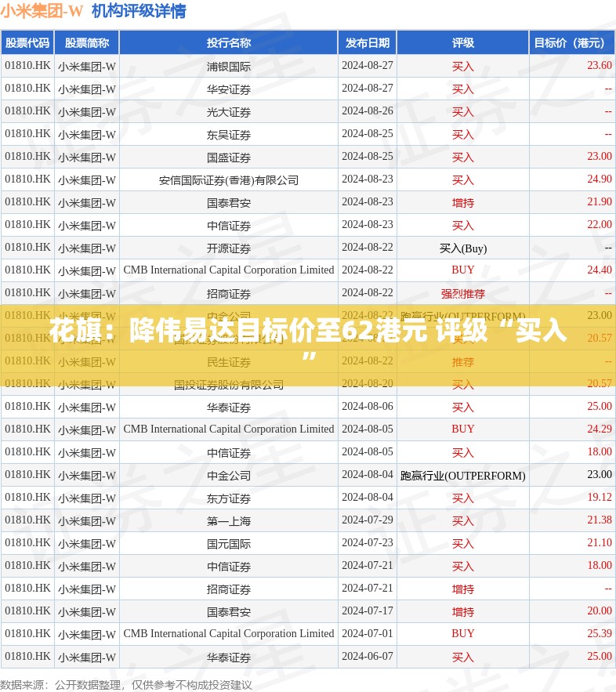Image resolution: width=616 pixels, height=692 pixels.
Task: Click the 20.00 target price
Action: 600,610
